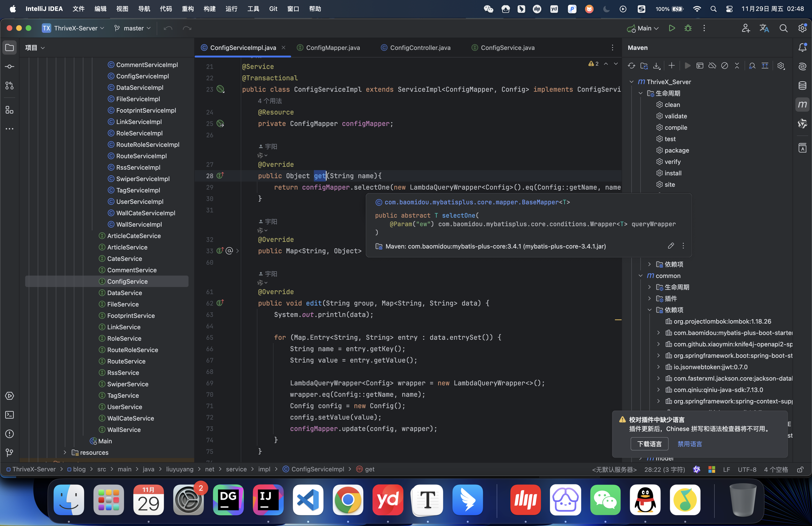Expand io.jsonwebtoken:jjwt dependency
This screenshot has height=526, width=812.
pos(658,367)
